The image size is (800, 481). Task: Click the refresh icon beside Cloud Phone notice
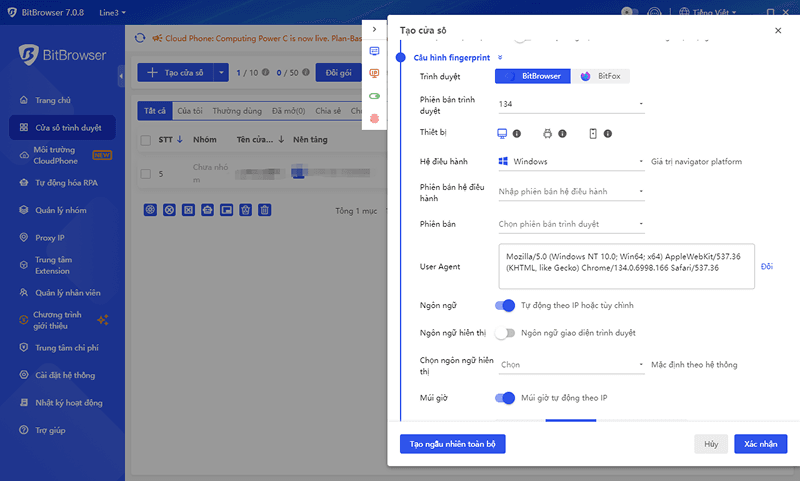pos(140,40)
